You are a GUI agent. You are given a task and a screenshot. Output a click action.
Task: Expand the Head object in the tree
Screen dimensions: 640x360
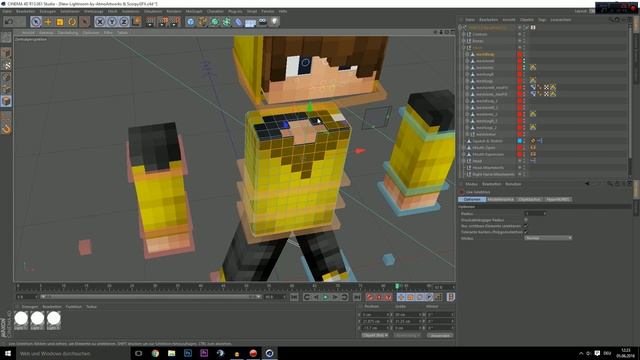464,161
